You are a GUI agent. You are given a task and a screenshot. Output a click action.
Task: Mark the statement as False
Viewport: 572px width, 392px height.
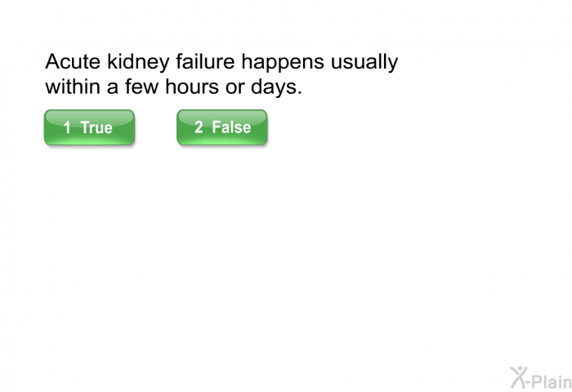point(221,127)
